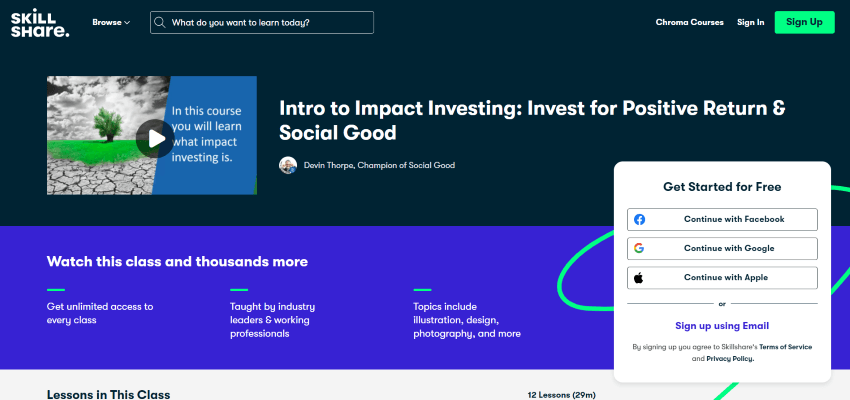Viewport: 850px width, 400px height.
Task: Open the Privacy Policy link
Action: [x=730, y=359]
